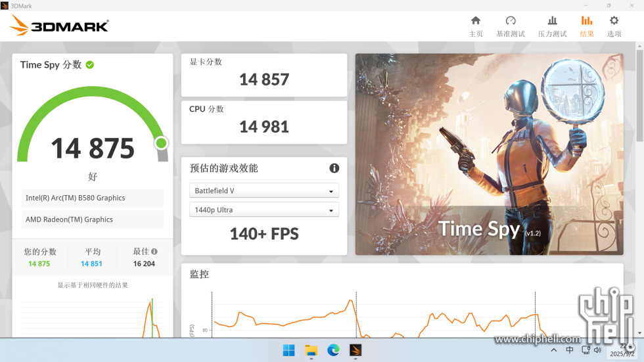Click the 3DMark logo in header

pyautogui.click(x=59, y=26)
